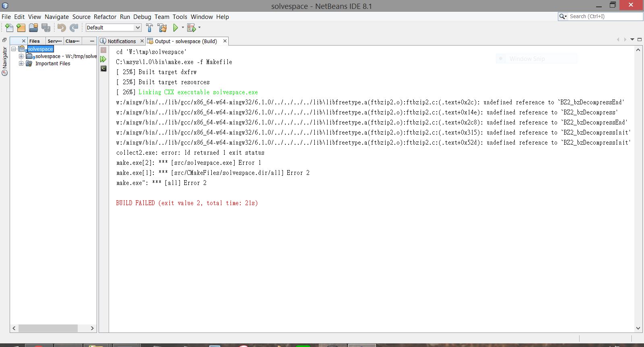
Task: Click the Search (Ctrl+I) input field
Action: point(605,16)
